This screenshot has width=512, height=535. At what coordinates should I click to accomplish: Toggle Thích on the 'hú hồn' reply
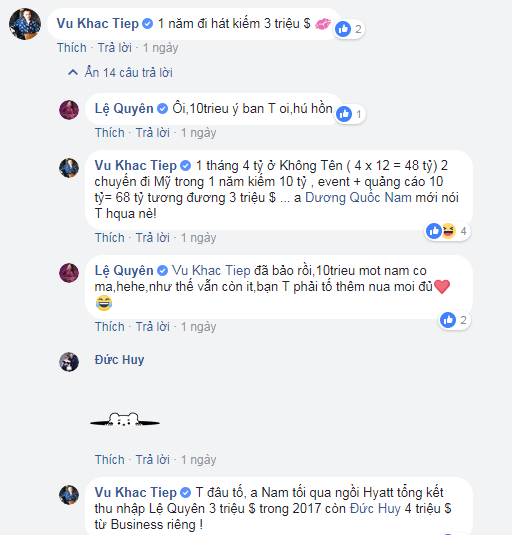tap(109, 132)
